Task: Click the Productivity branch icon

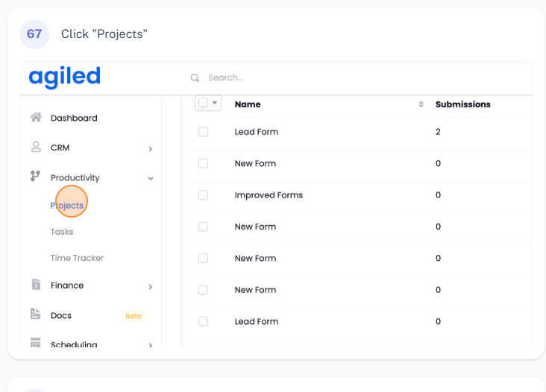Action: pos(35,177)
